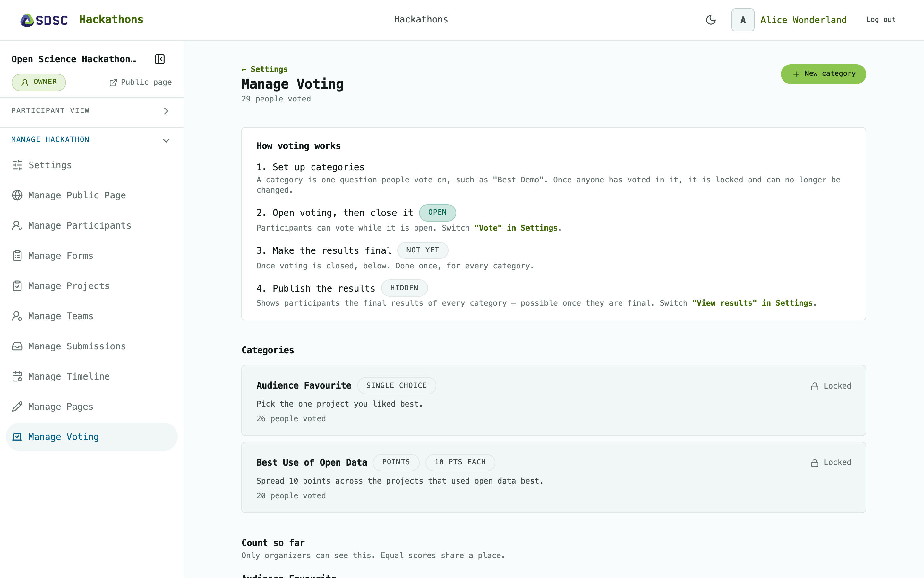Click the HIDDEN status badge
924x578 pixels.
pyautogui.click(x=404, y=288)
